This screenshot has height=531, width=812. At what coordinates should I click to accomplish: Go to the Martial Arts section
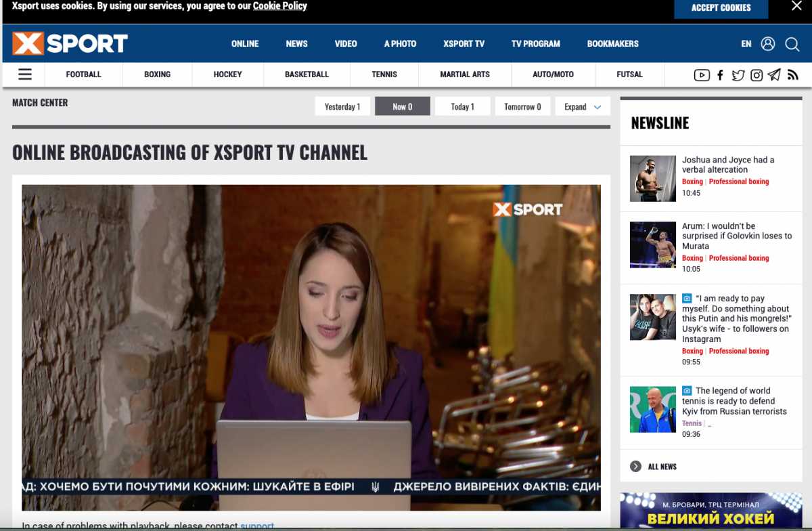tap(465, 75)
